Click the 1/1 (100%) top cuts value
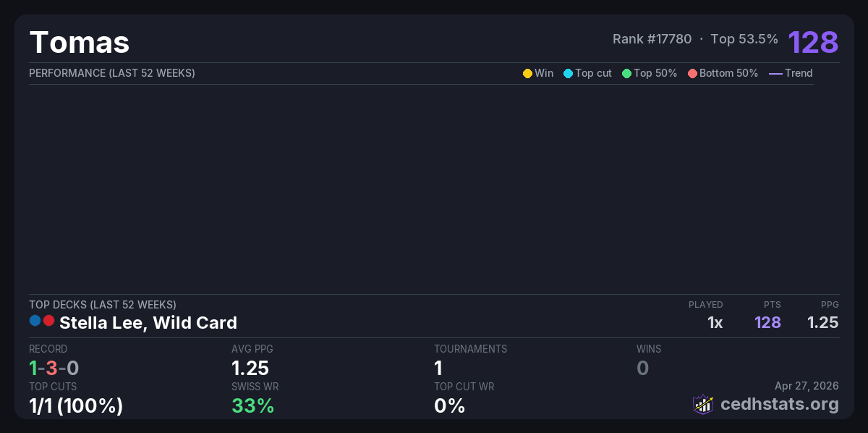868x433 pixels. [x=76, y=405]
